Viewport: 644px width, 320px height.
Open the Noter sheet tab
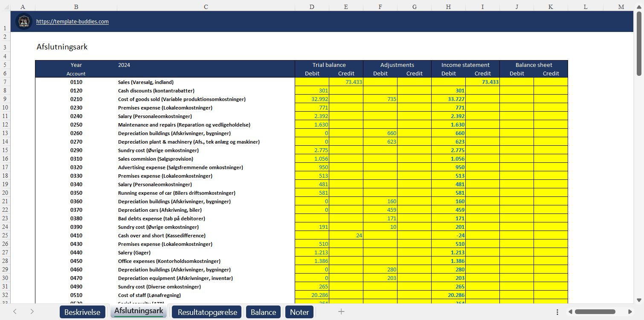[299, 312]
